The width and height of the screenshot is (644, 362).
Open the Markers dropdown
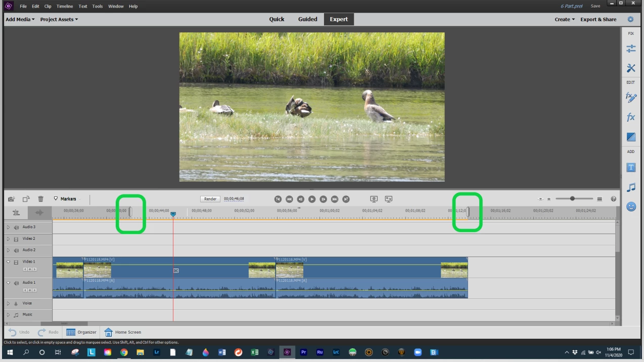[x=68, y=199]
